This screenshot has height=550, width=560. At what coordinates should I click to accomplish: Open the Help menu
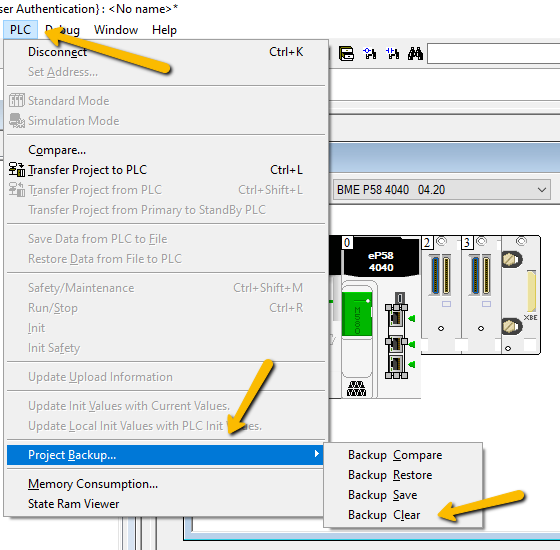click(164, 30)
